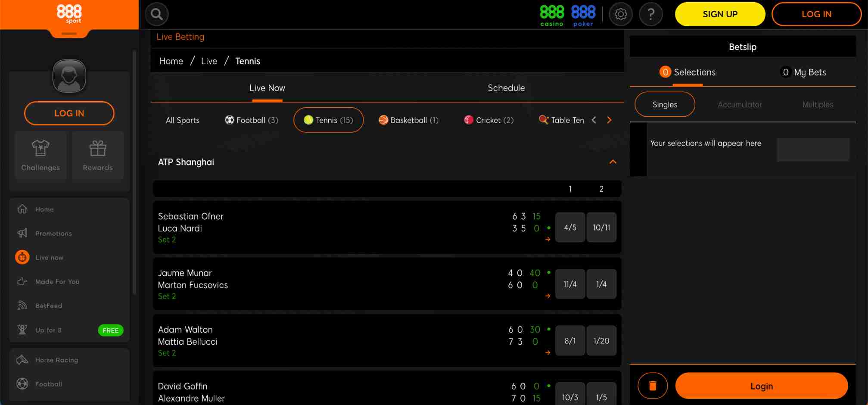
Task: Switch to the Accumulator bet type
Action: coord(740,104)
